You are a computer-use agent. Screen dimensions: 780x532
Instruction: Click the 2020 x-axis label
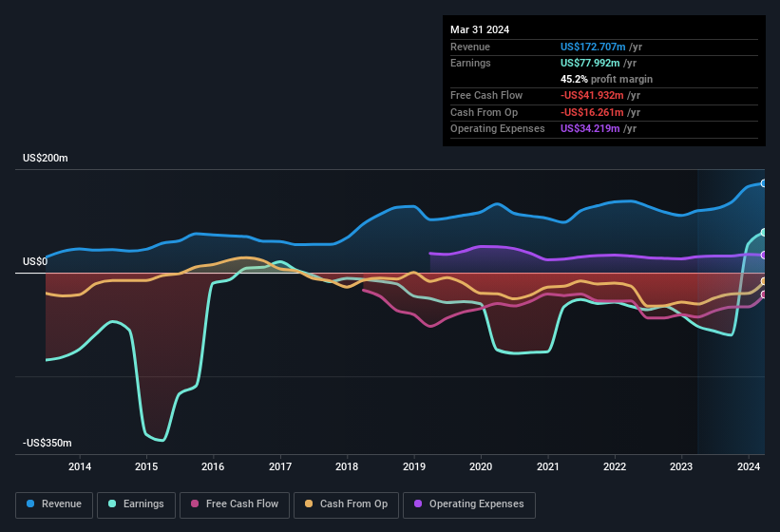click(x=481, y=466)
